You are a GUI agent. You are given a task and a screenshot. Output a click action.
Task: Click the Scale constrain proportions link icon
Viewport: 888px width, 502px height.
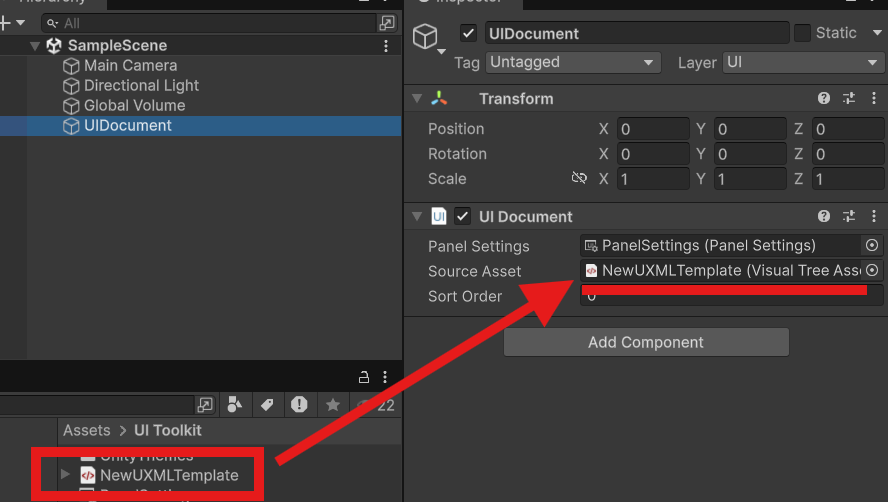[x=579, y=178]
